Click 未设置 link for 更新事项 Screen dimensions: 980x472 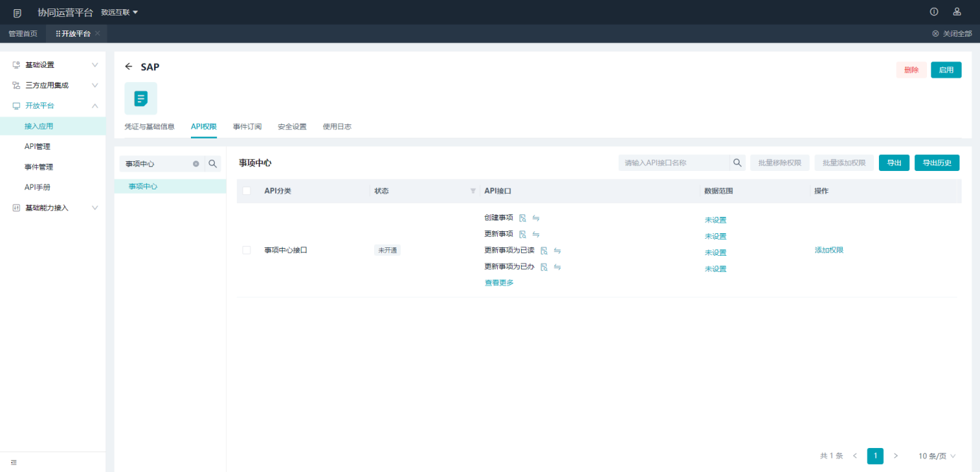tap(716, 237)
